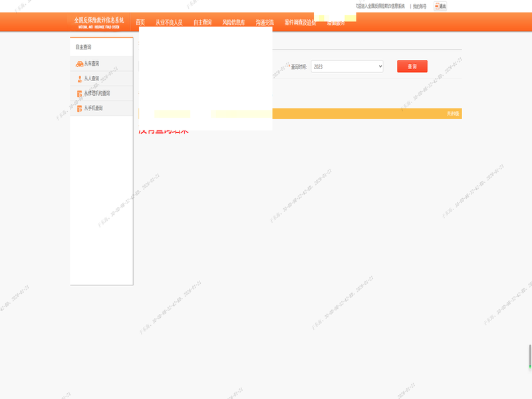Click the repair shop icon beside 从修理机构查询
Viewport: 532px width, 399px height.
coord(80,93)
